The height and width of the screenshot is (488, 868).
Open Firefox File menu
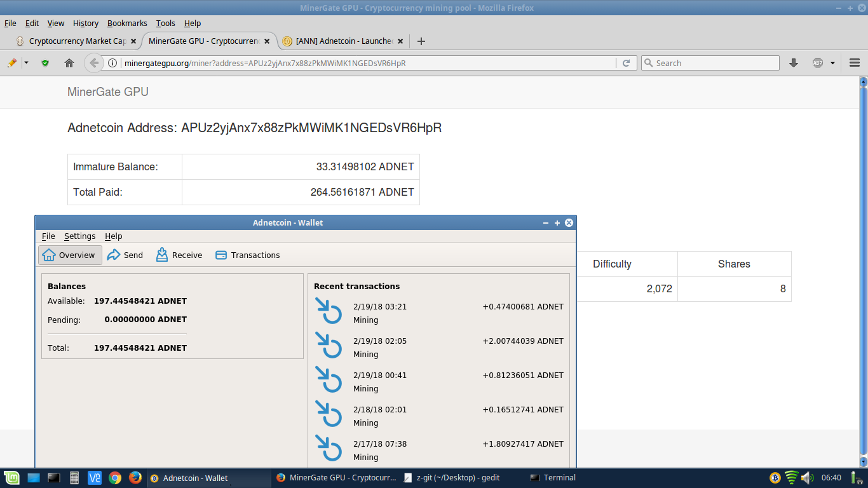pos(10,23)
